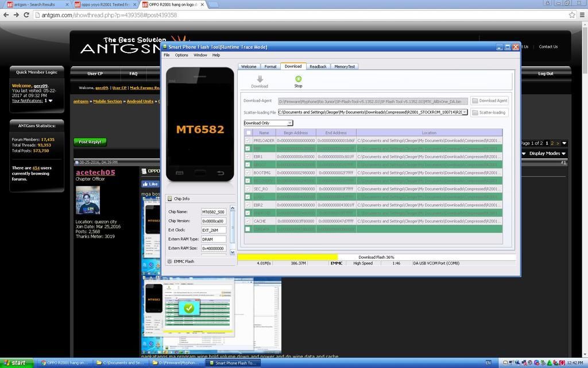This screenshot has height=368, width=588.
Task: Toggle the USRDATA partition checkbox
Action: (x=248, y=229)
